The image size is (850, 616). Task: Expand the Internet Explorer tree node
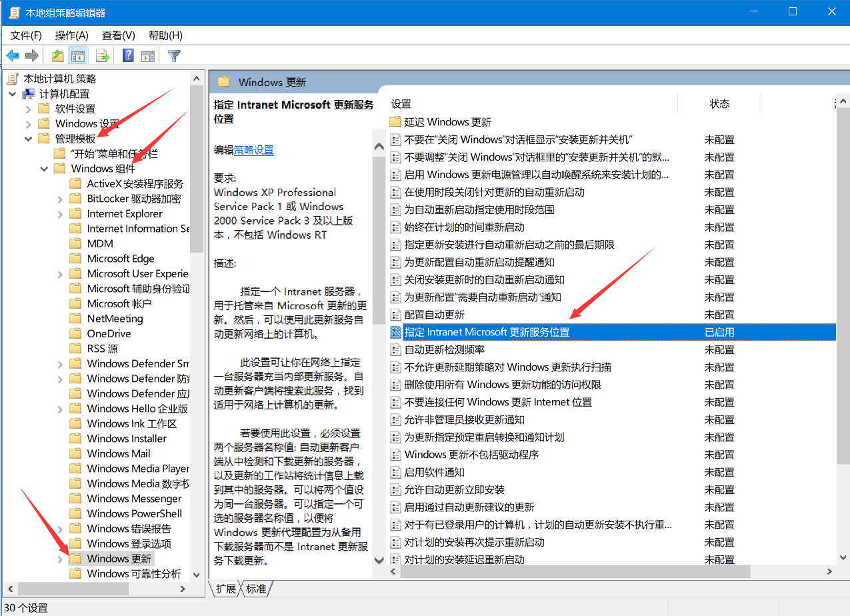[60, 214]
